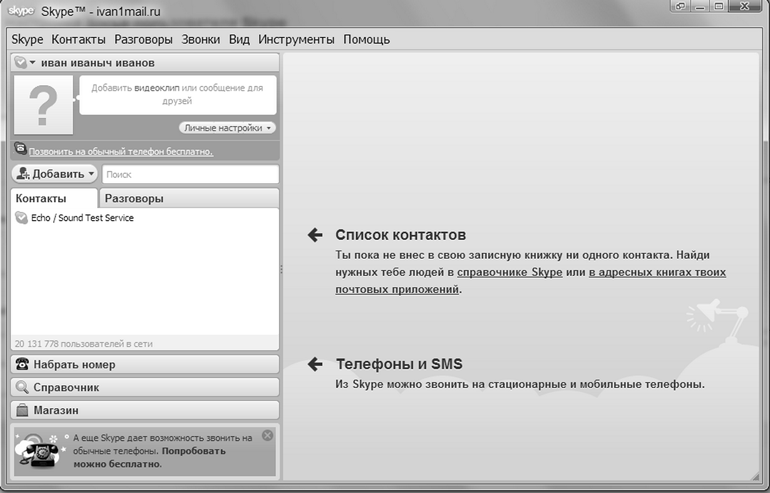Select the Echo / Sound Test Service contact
The width and height of the screenshot is (770, 493).
145,218
